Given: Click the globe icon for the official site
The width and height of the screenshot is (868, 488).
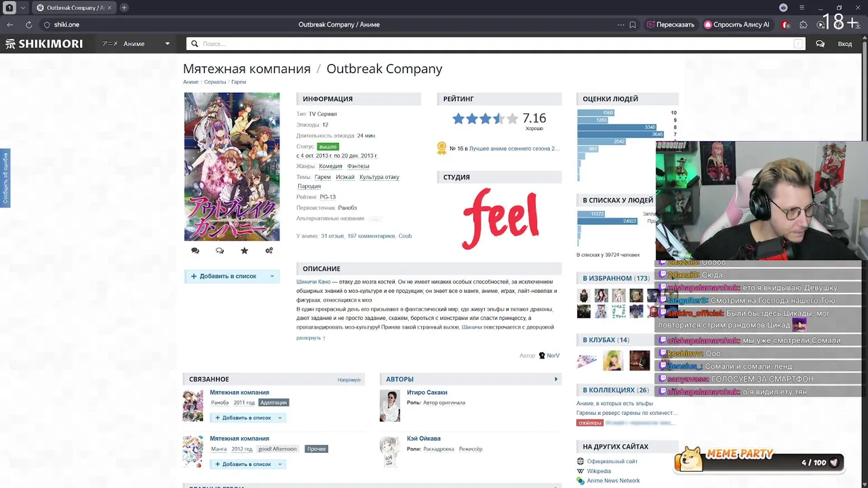Looking at the screenshot, I should point(580,462).
